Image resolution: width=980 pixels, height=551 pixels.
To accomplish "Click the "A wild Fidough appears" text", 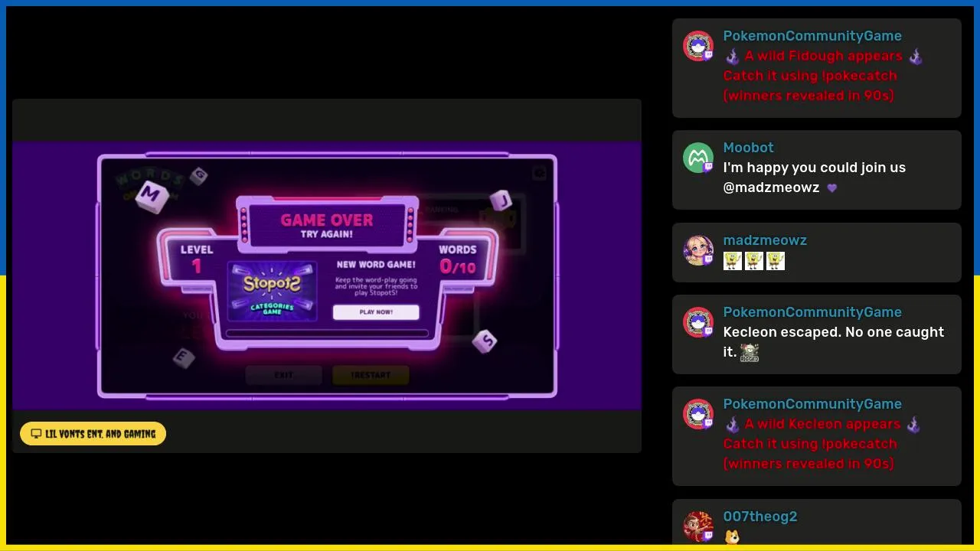I will 823,56.
